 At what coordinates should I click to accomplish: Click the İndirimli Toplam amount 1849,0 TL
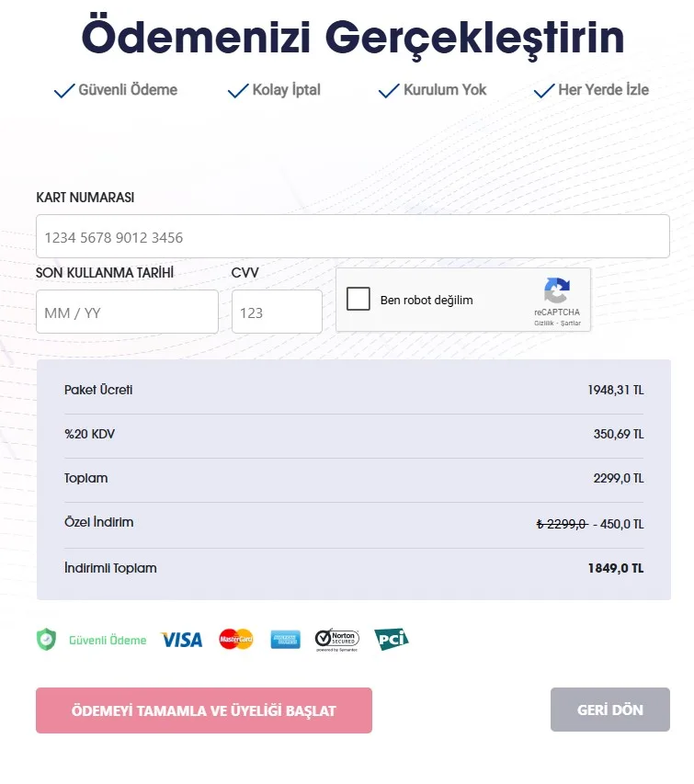point(616,568)
